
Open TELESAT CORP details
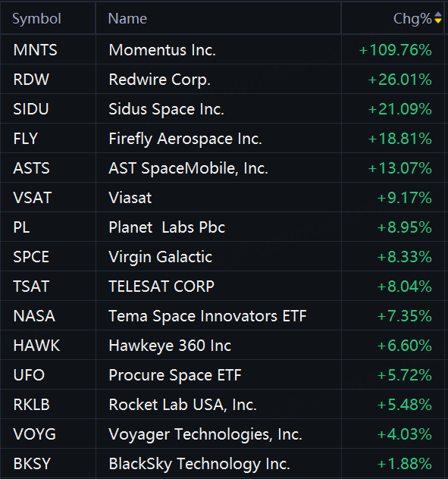pyautogui.click(x=222, y=286)
